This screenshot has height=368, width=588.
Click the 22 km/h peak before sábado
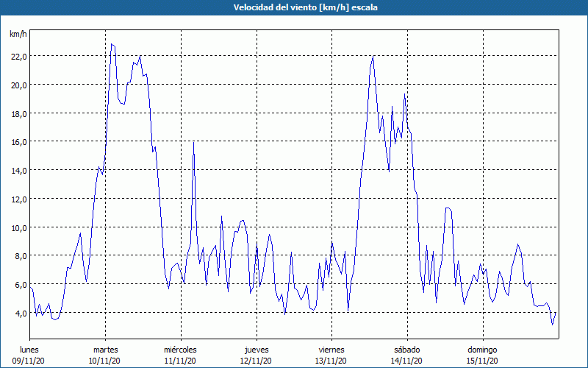373,56
